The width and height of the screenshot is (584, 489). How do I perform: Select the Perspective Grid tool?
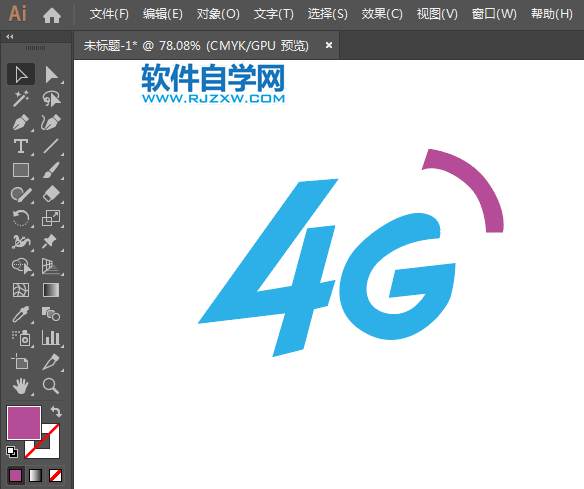[51, 266]
